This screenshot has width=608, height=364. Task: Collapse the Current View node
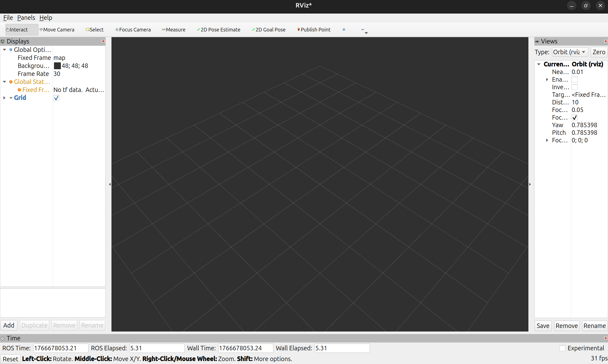(x=539, y=64)
